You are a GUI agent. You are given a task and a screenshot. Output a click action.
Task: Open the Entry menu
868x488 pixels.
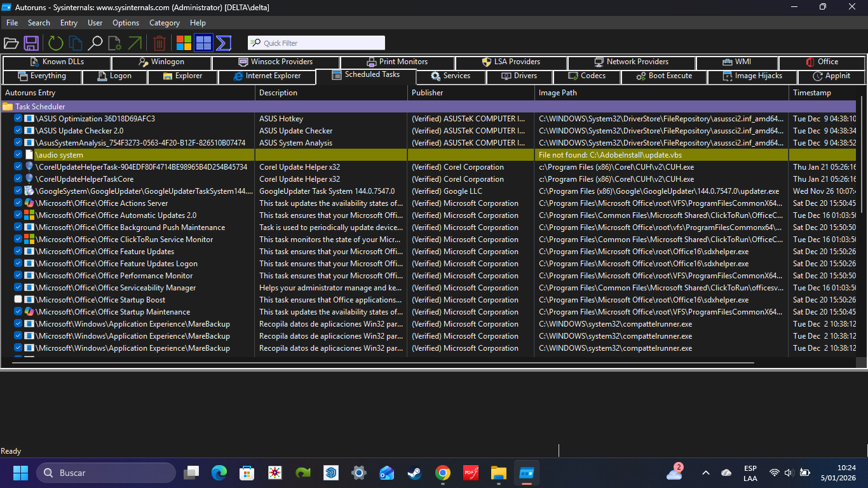point(69,23)
